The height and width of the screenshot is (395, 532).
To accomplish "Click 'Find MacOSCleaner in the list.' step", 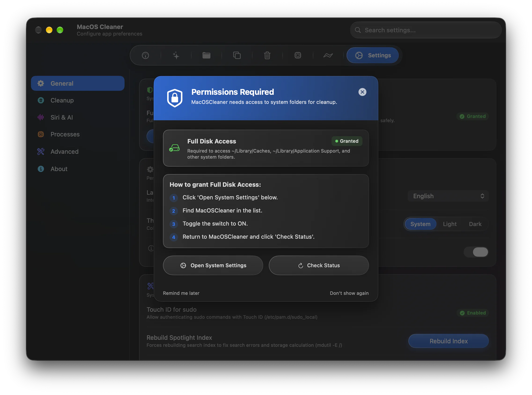I will coord(222,210).
